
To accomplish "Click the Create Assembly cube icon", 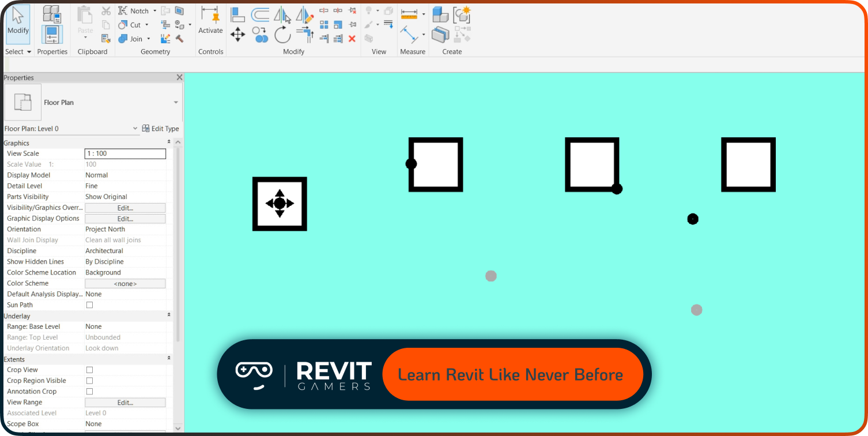I will coord(441,14).
